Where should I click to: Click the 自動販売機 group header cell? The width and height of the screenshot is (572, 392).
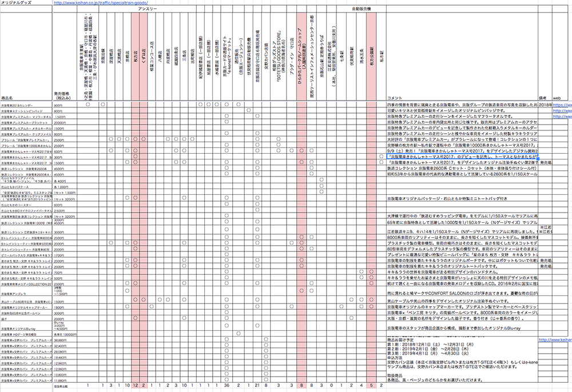(360, 10)
